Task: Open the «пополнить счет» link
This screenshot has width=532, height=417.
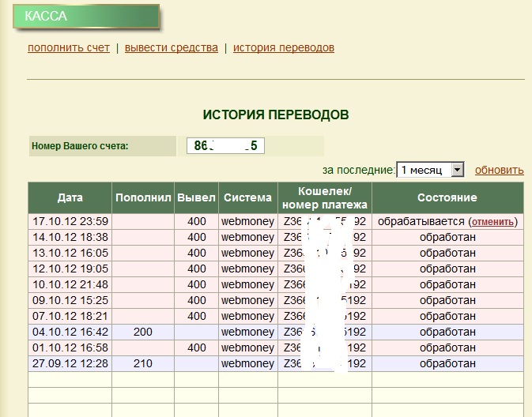Action: 68,47
